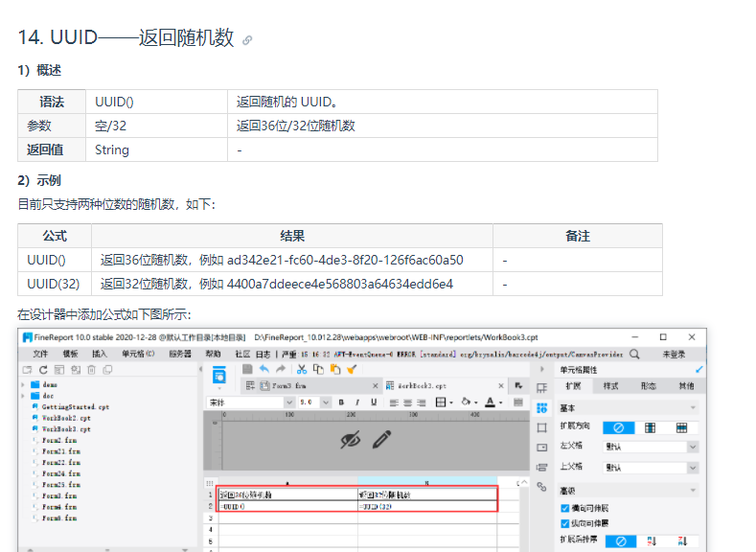Open GettingStarted.cpt in file tree

coord(75,407)
